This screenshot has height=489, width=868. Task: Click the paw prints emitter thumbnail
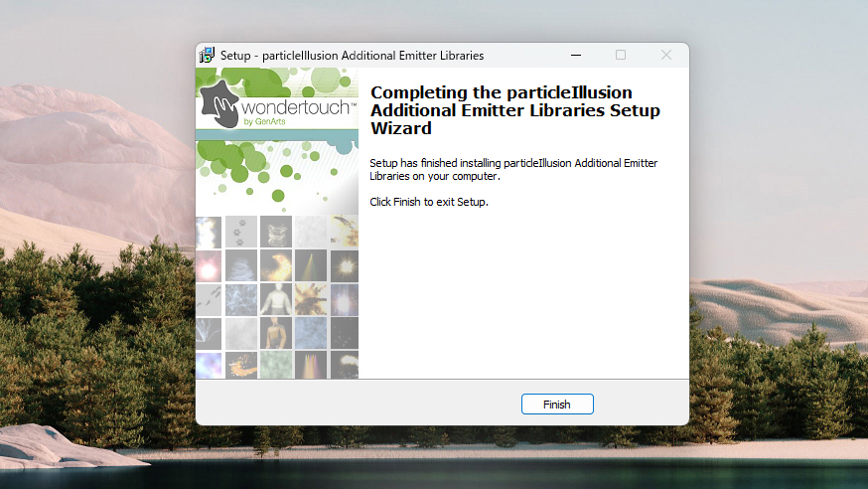tap(241, 232)
